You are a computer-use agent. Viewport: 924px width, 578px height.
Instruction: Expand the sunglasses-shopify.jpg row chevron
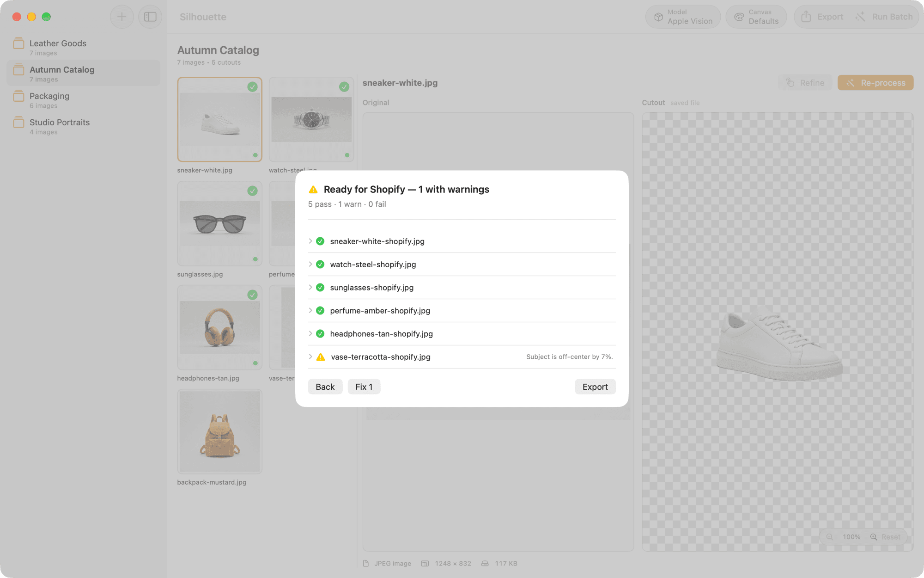(x=310, y=287)
